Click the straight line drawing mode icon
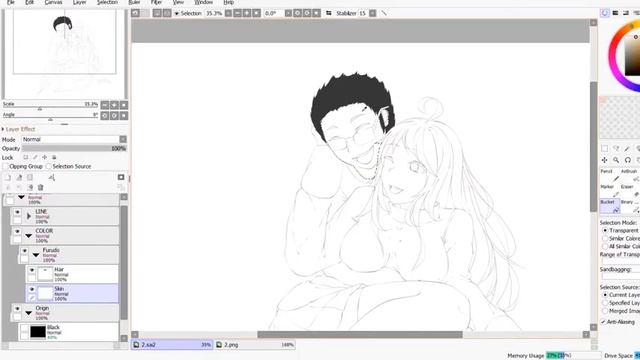 384,13
